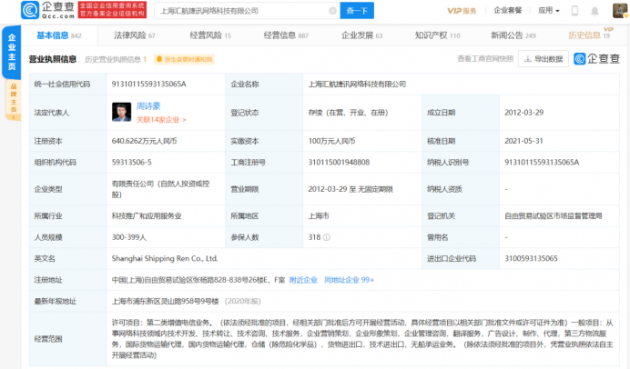Open VIP服务 link
The width and height of the screenshot is (630, 369).
(462, 11)
